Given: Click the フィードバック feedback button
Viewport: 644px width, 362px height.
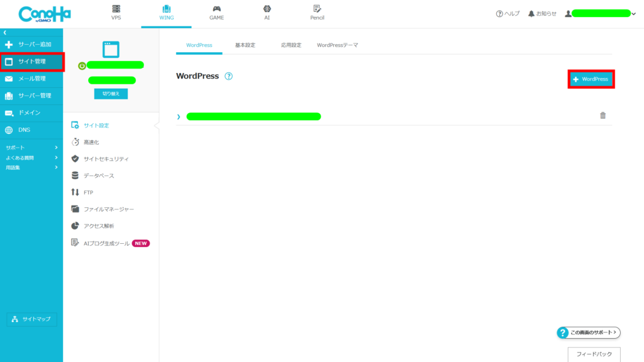Looking at the screenshot, I should (x=594, y=354).
